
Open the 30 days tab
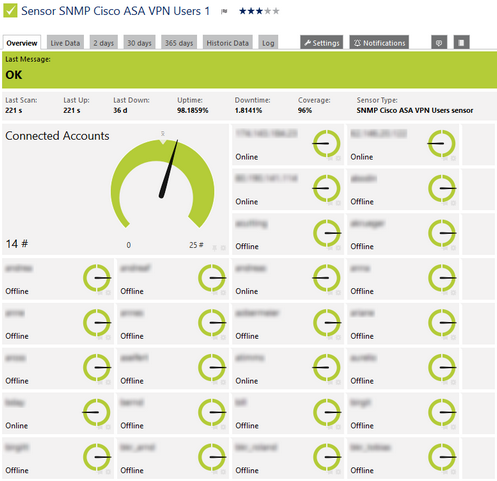point(139,43)
